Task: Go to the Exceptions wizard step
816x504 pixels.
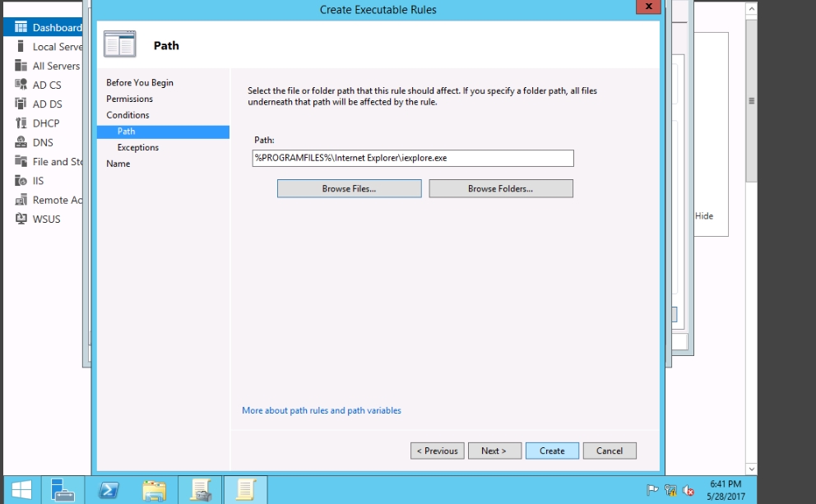Action: coord(137,147)
